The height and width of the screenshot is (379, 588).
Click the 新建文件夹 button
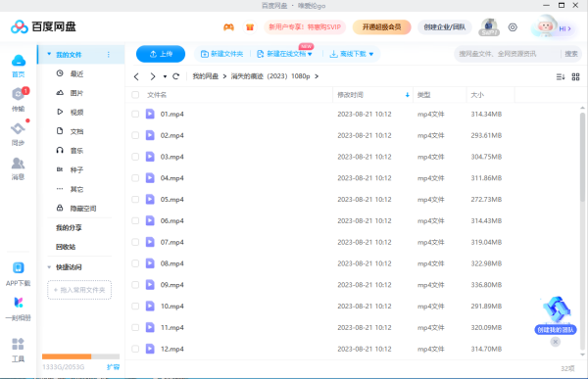(222, 54)
